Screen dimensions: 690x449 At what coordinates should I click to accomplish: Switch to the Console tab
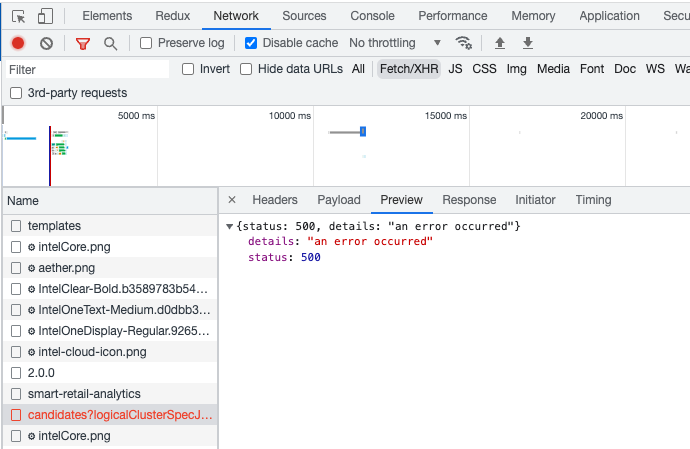pos(372,16)
